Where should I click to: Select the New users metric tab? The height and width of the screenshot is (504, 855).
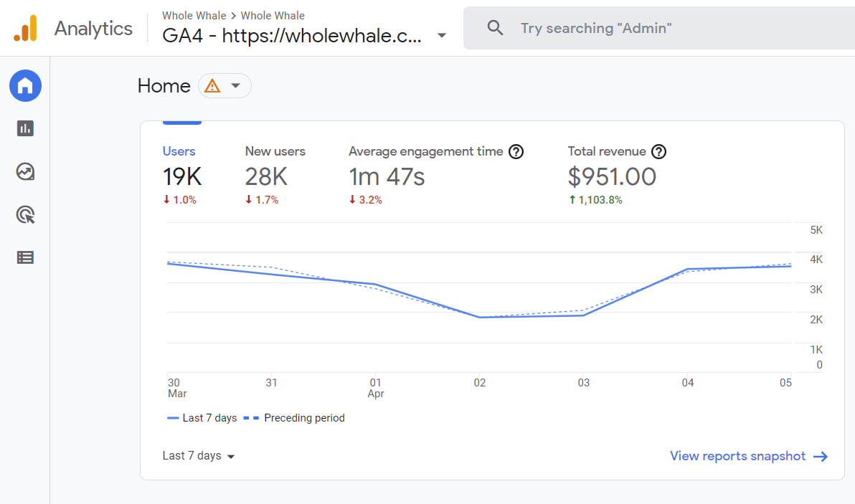275,175
